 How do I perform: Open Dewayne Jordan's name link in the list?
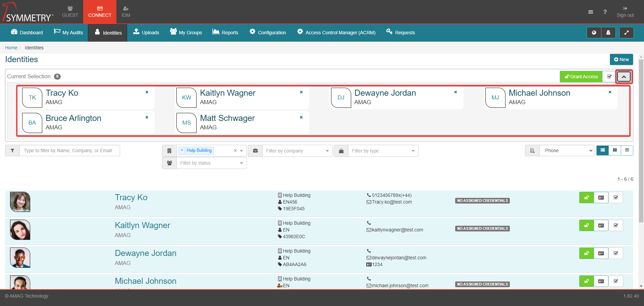click(x=146, y=253)
